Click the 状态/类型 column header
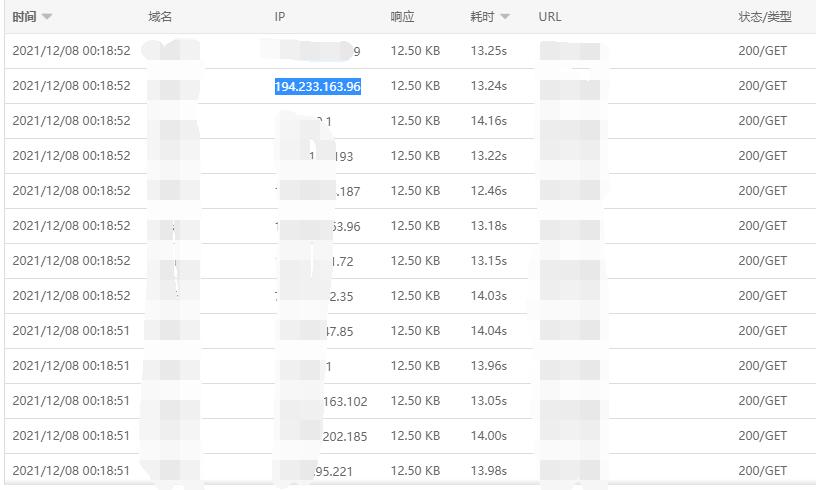Image resolution: width=816 pixels, height=490 pixels. coord(764,17)
